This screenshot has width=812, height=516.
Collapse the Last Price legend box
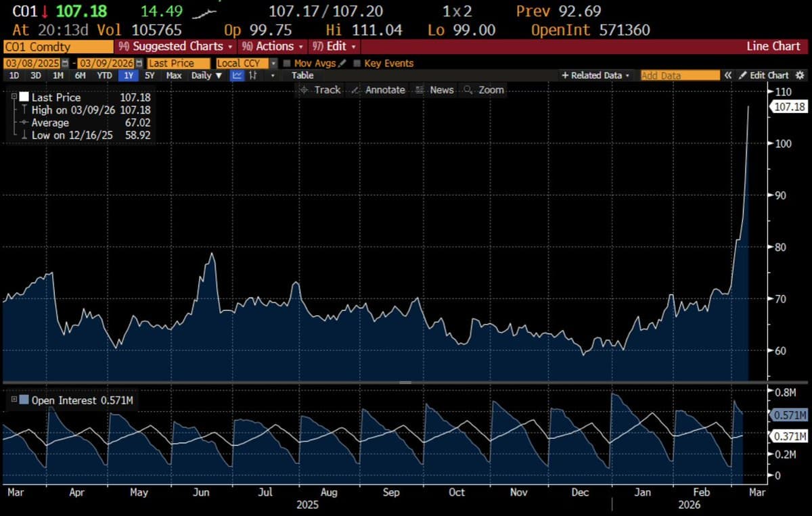tap(14, 97)
